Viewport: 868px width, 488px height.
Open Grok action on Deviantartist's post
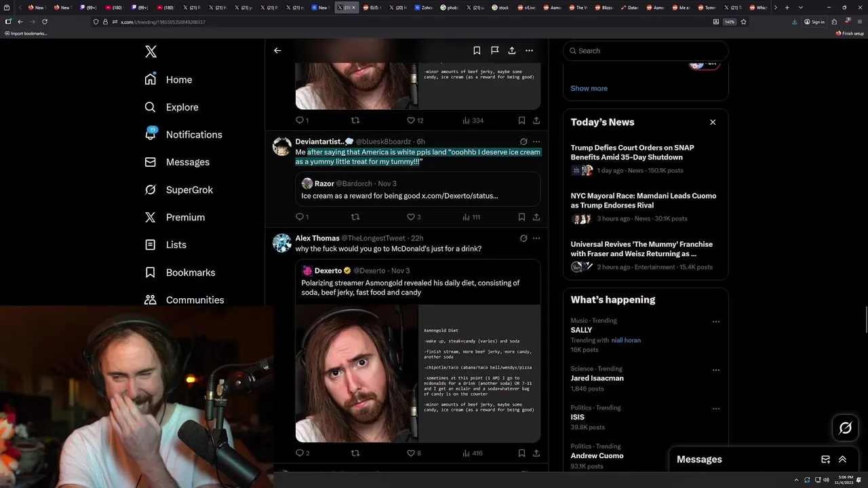pos(524,142)
